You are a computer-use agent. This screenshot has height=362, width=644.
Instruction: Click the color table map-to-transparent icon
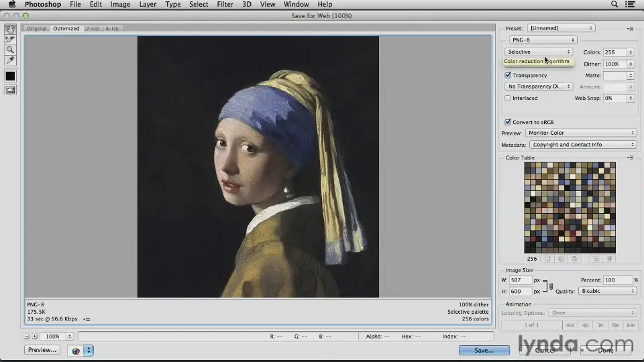(x=547, y=259)
